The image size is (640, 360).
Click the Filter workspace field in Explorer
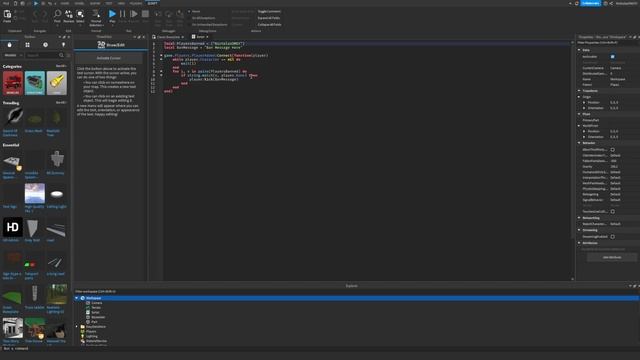coord(355,291)
